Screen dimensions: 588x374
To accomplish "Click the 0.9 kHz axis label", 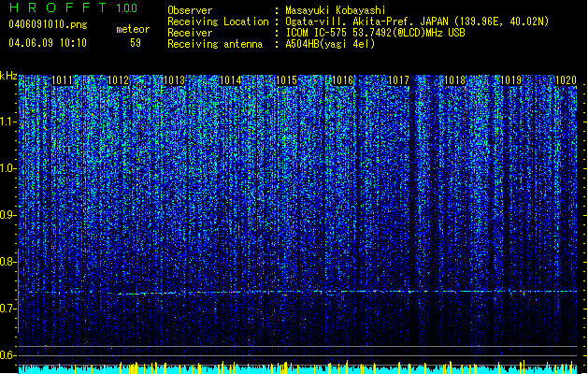I will 8,215.
